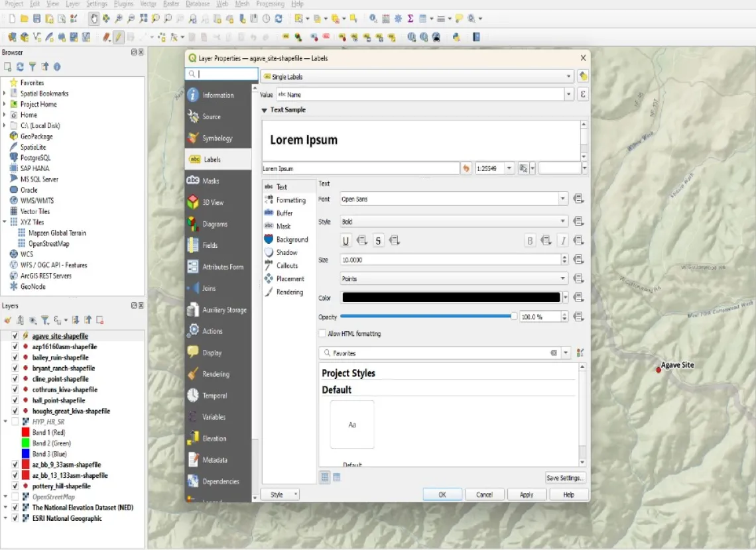Image resolution: width=756 pixels, height=550 pixels.
Task: Click the italic I style icon
Action: 562,241
